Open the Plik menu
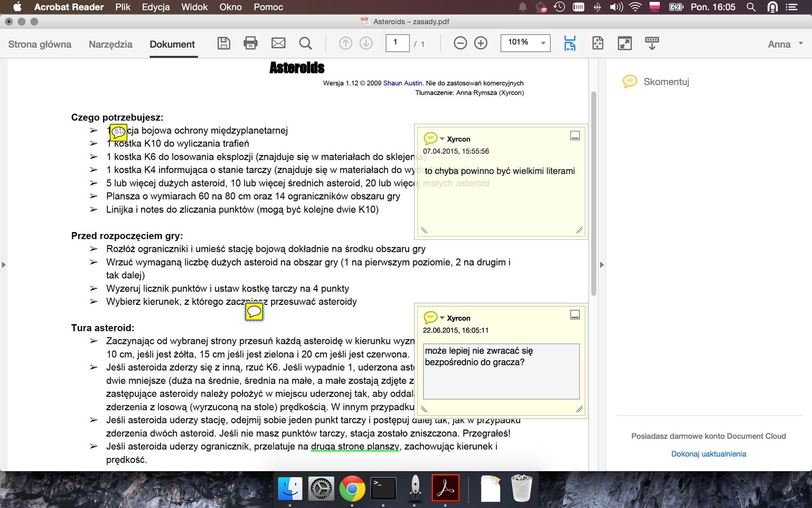This screenshot has height=508, width=812. point(123,7)
